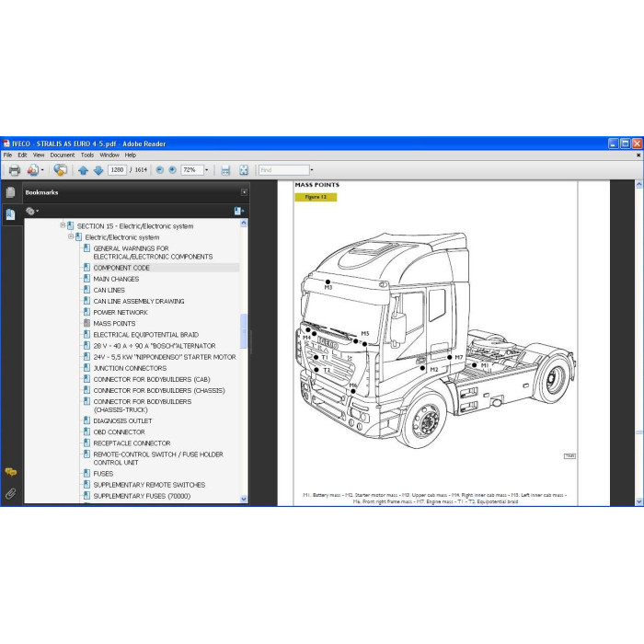Open OBD CONNECTOR bookmark
This screenshot has height=644, width=644.
[119, 432]
